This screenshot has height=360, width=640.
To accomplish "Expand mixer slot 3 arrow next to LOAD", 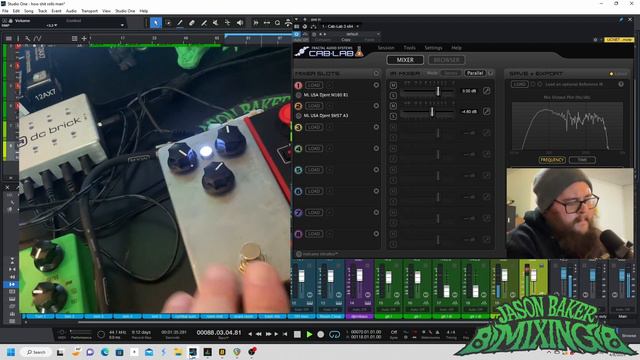I will [x=329, y=127].
